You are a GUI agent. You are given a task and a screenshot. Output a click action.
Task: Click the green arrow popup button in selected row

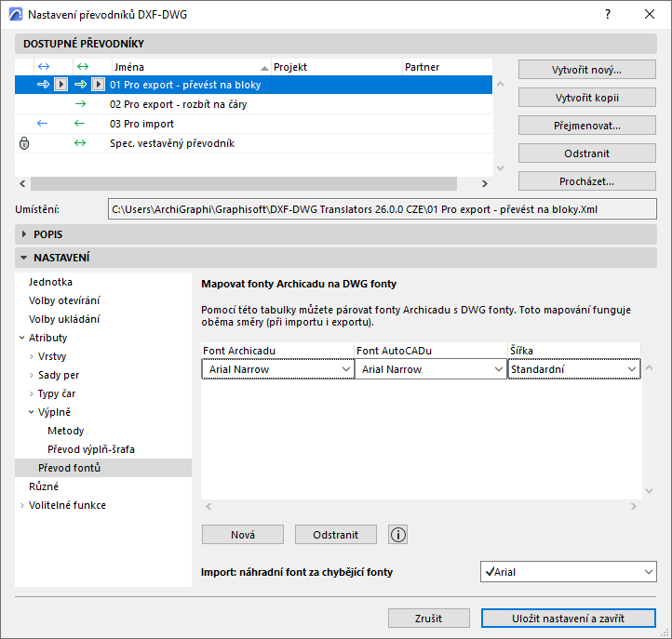99,85
